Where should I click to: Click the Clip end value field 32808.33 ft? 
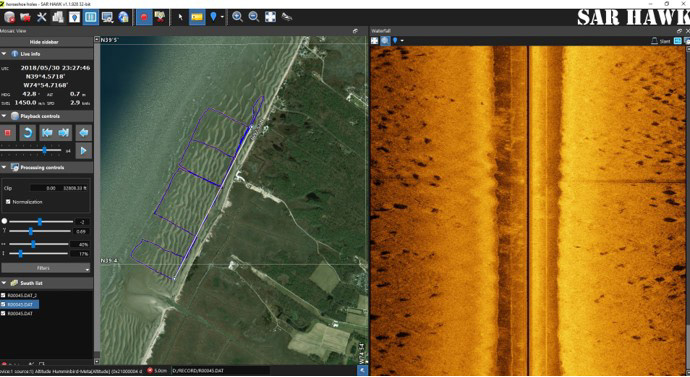click(73, 188)
